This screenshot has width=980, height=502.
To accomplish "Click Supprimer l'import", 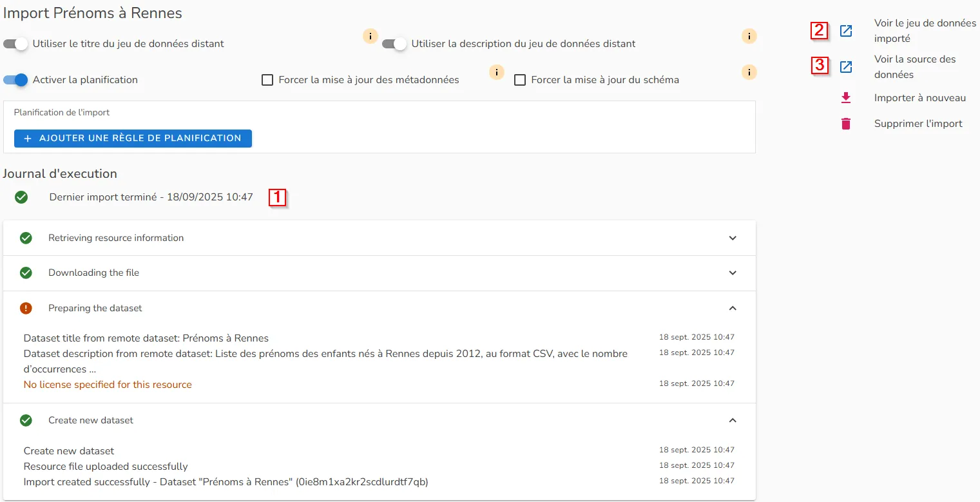I will 918,124.
